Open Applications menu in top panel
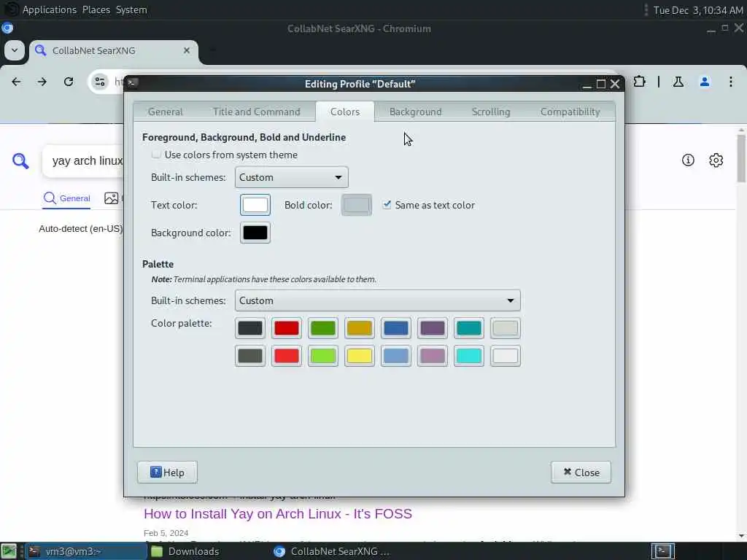 pyautogui.click(x=50, y=9)
